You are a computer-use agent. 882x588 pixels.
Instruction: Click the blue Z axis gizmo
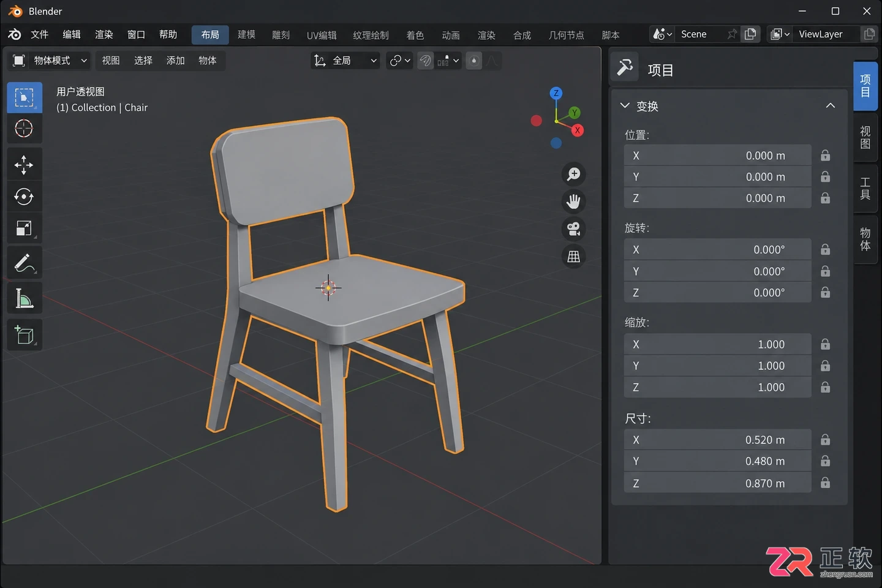(556, 93)
